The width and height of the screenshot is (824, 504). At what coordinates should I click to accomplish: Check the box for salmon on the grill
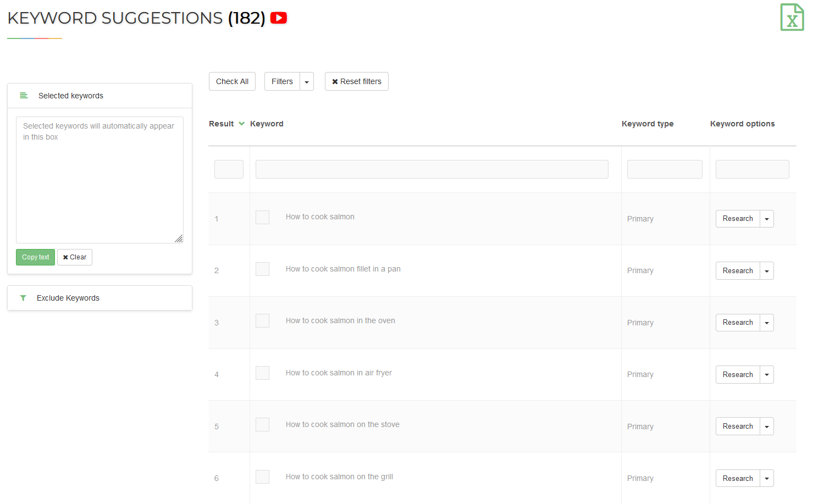coord(262,477)
